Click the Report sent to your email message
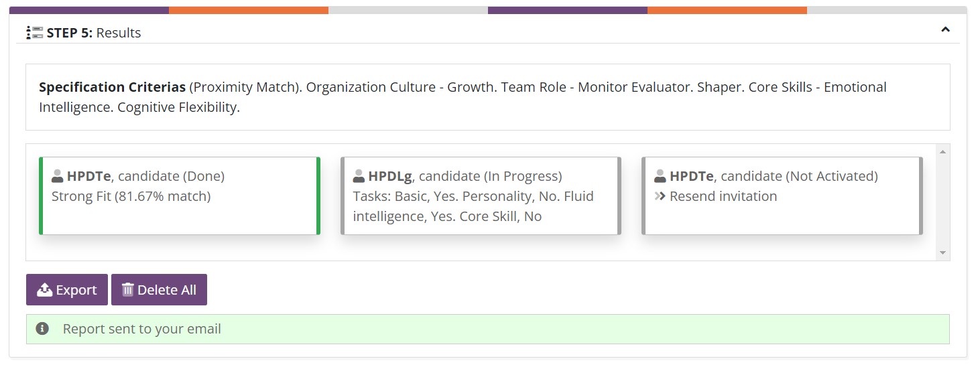The width and height of the screenshot is (980, 369). click(x=141, y=329)
